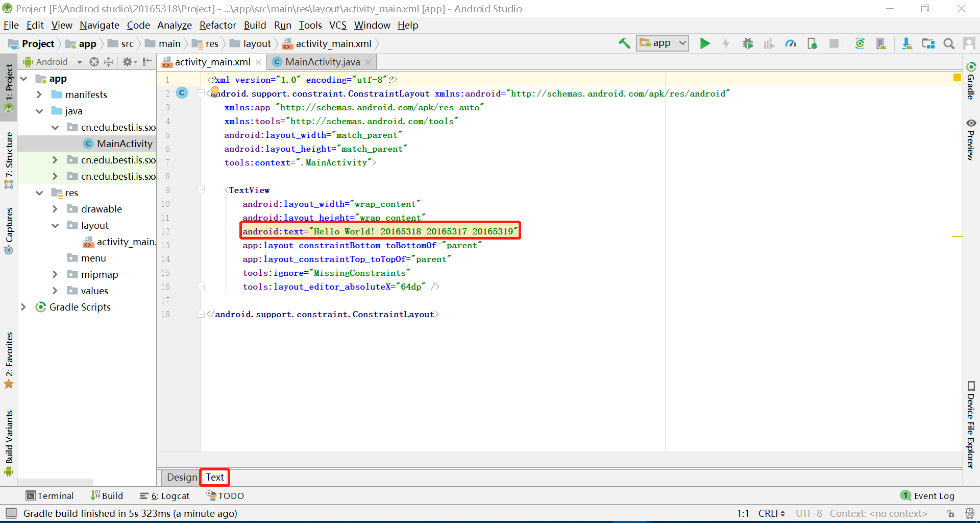The image size is (980, 523).
Task: Collapse the app module tree node
Action: pyautogui.click(x=23, y=79)
